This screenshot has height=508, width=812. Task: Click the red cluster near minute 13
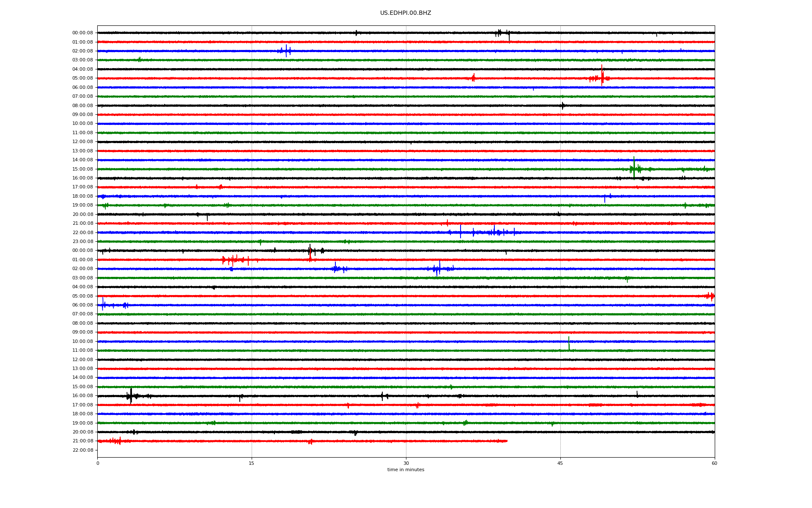(x=233, y=260)
